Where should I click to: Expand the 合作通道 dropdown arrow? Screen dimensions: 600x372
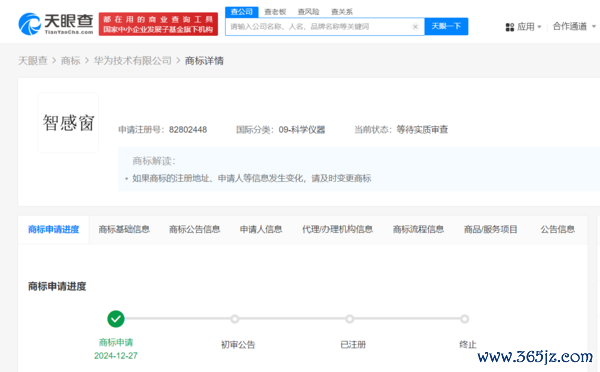(x=594, y=26)
